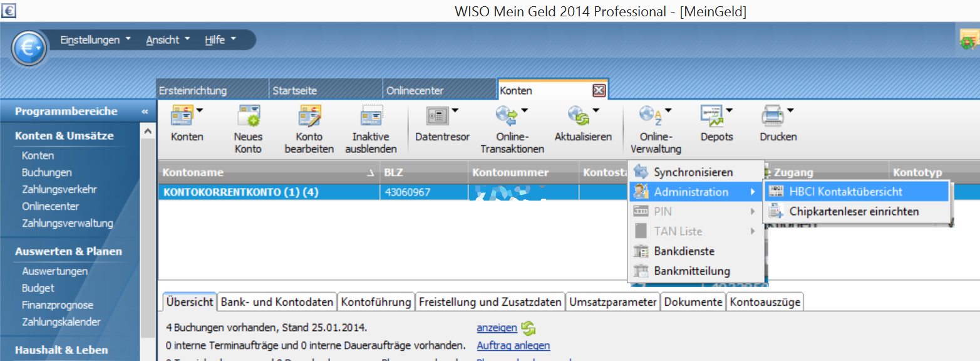Switch to the Ersteinrichtung tab
Image resolution: width=980 pixels, height=361 pixels.
212,90
